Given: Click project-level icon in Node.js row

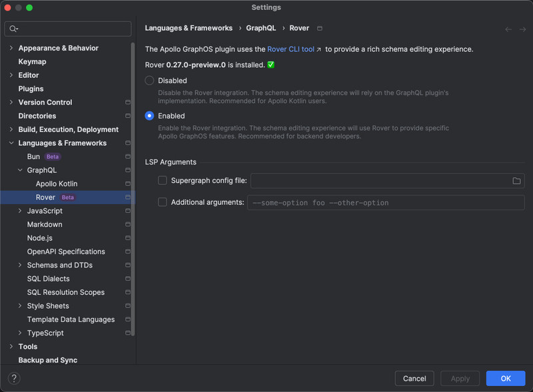Looking at the screenshot, I should point(128,238).
